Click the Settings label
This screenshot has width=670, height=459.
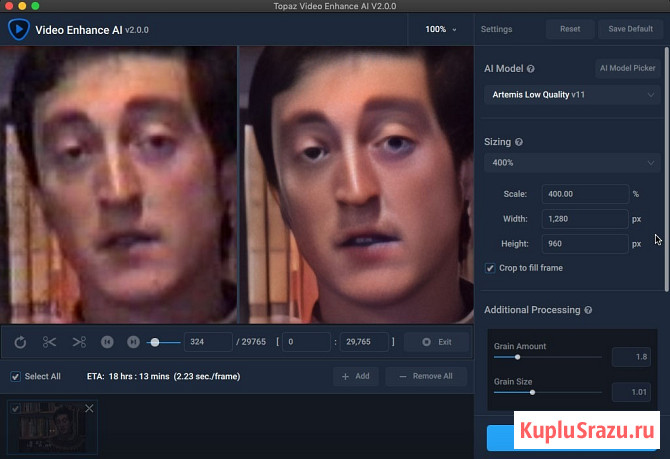coord(496,29)
